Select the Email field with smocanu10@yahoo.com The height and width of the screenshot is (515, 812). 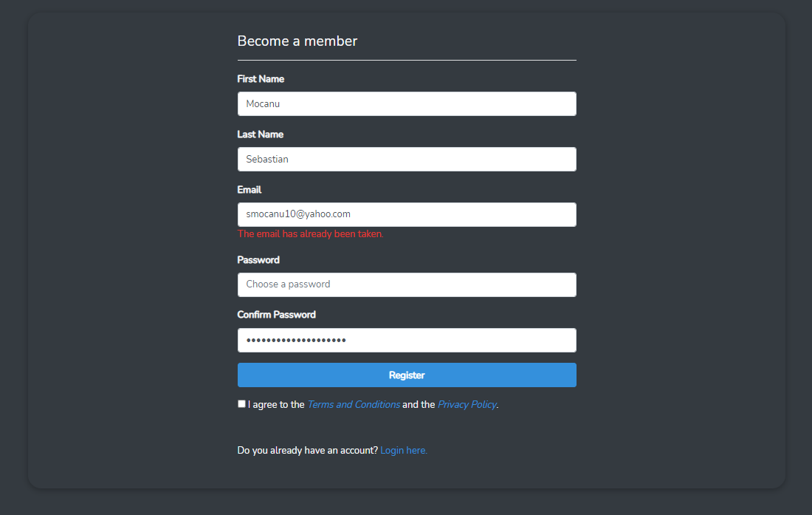[407, 214]
